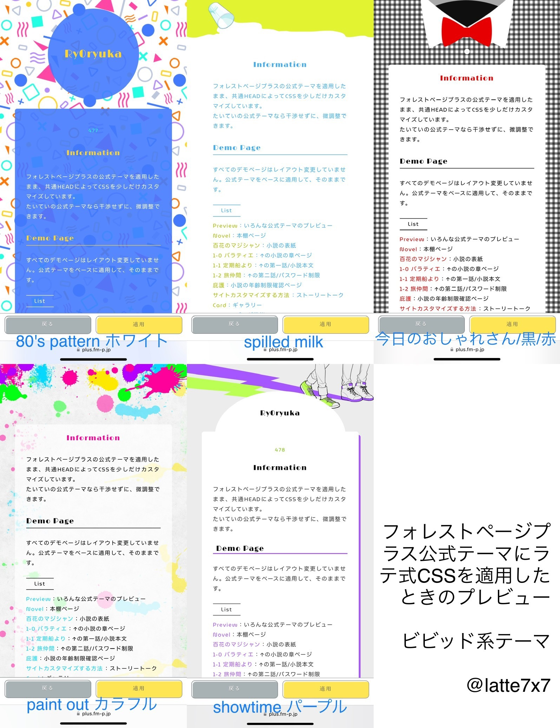Click the Information heading in 80's pattern preview
This screenshot has height=728, width=560.
tap(93, 153)
